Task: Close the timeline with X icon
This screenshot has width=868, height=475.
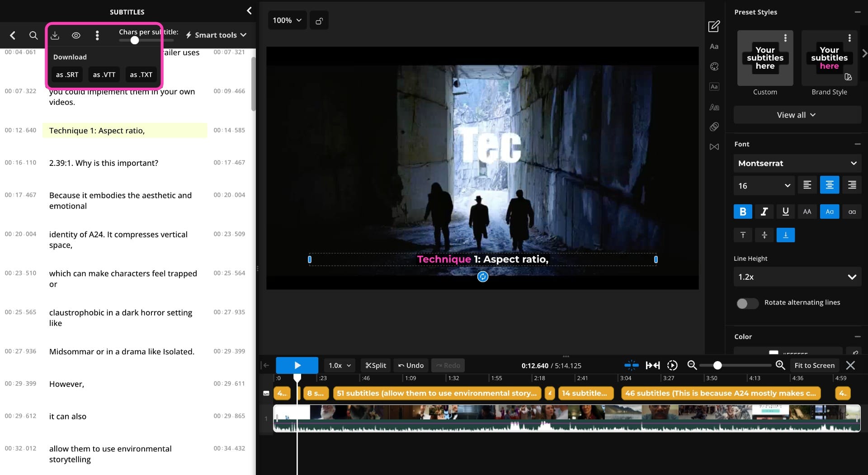Action: pyautogui.click(x=850, y=365)
